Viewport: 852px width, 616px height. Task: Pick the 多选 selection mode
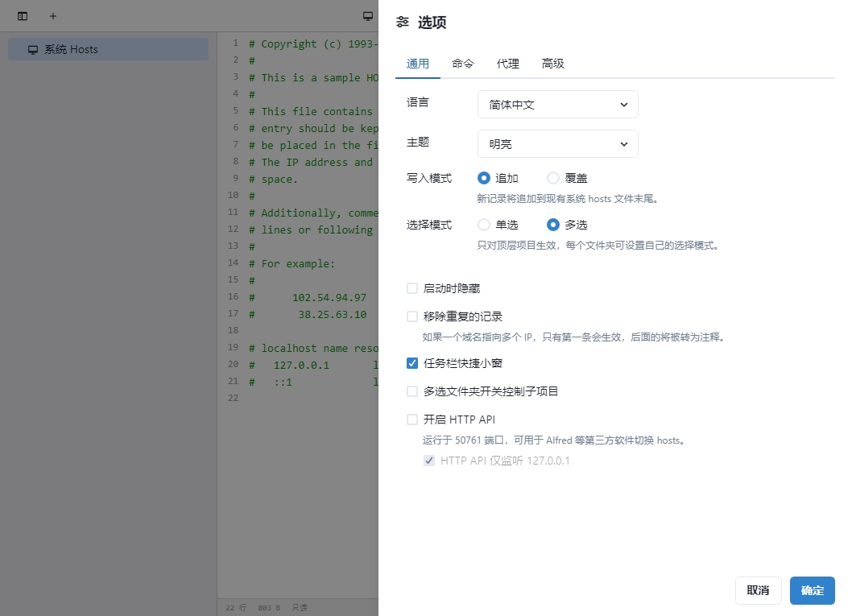point(553,225)
